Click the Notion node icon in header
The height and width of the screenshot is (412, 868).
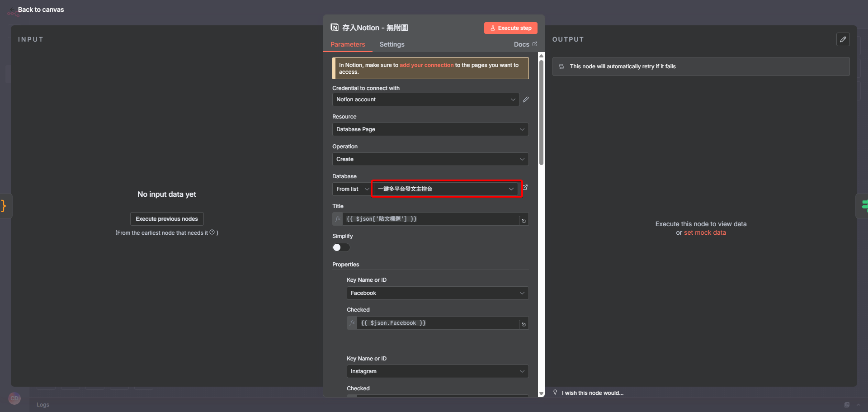click(x=335, y=28)
